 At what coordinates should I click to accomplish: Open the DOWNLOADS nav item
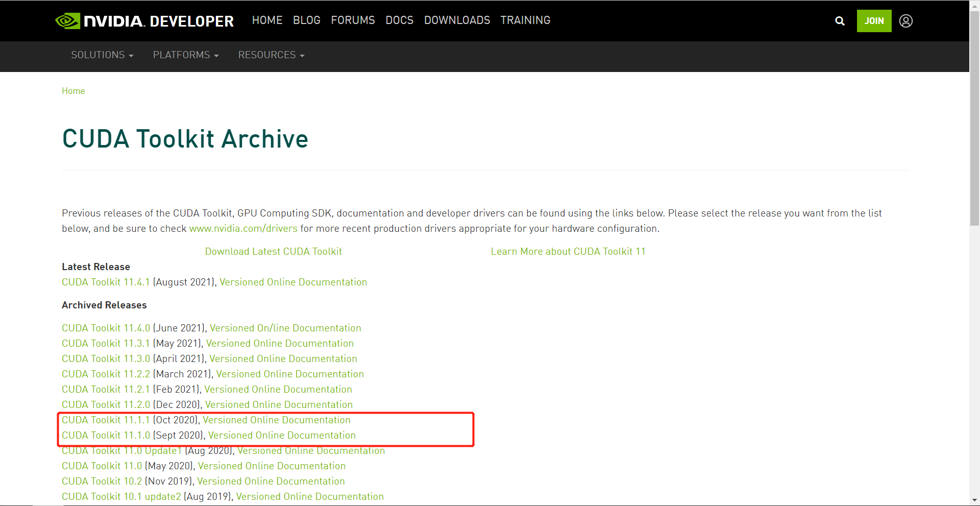tap(457, 20)
